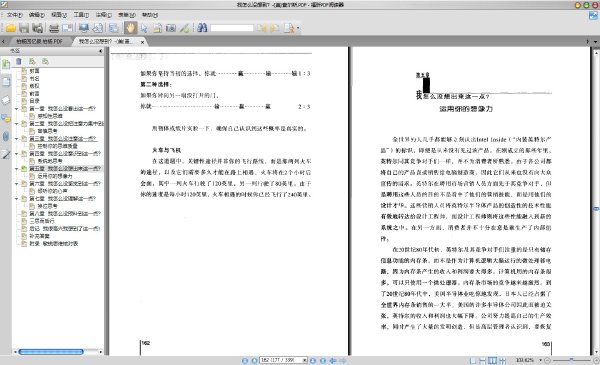Open the page number dropdown
This screenshot has width=600, height=365.
(305, 360)
